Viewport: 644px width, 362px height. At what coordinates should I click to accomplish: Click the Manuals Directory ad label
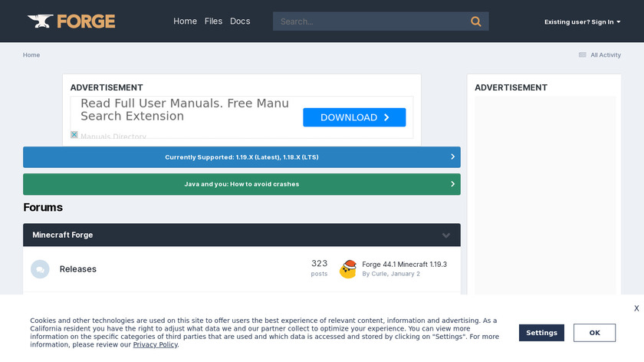click(x=113, y=136)
